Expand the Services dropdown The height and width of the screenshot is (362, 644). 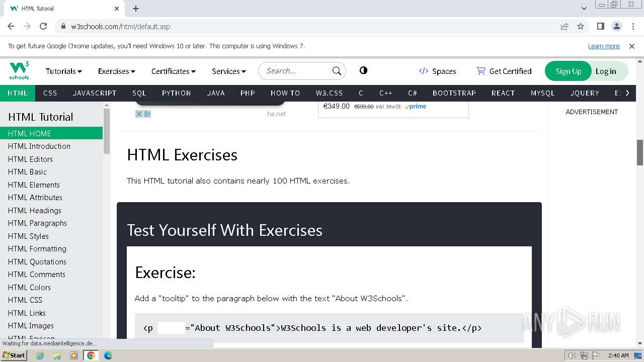pyautogui.click(x=229, y=71)
